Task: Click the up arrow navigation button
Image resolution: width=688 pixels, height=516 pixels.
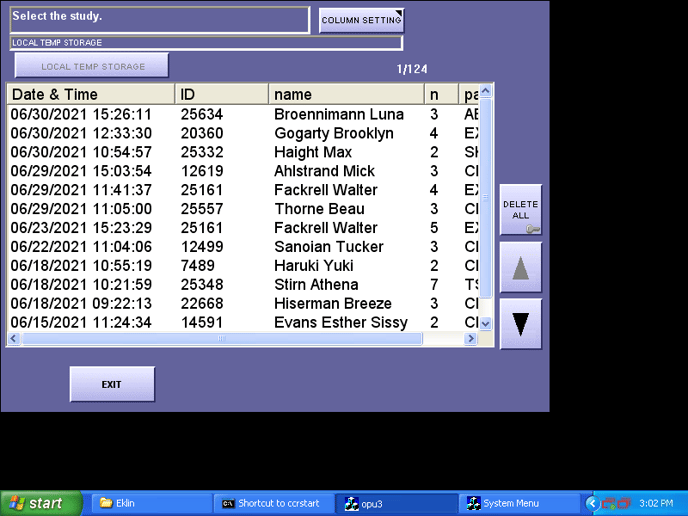Action: point(521,267)
